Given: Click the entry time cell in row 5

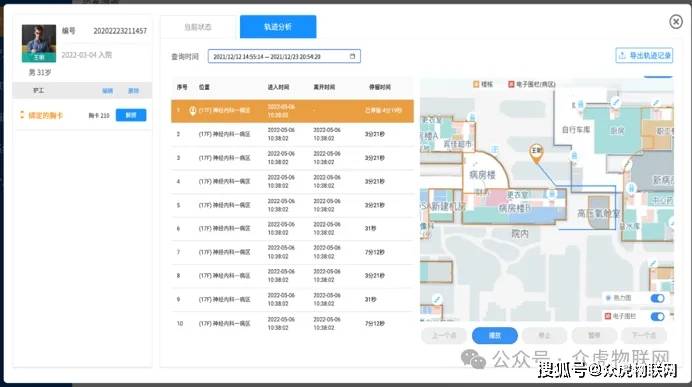Looking at the screenshot, I should [281, 205].
